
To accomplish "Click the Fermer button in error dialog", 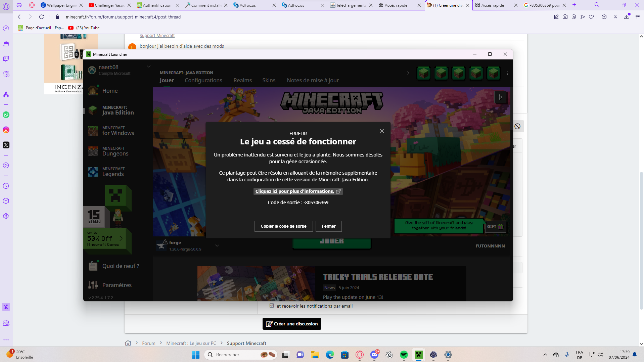I will 328,226.
